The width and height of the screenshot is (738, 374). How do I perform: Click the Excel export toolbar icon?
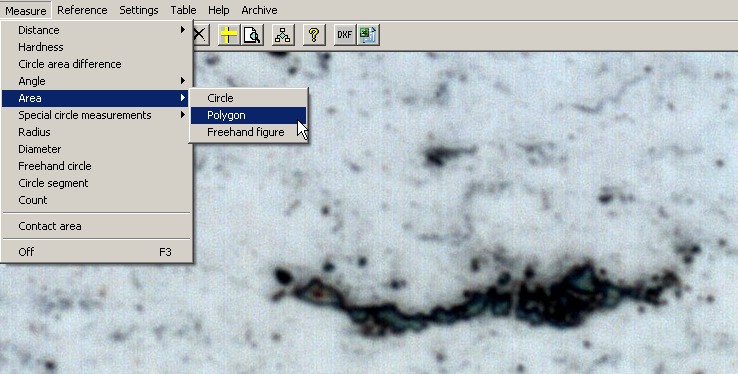369,35
